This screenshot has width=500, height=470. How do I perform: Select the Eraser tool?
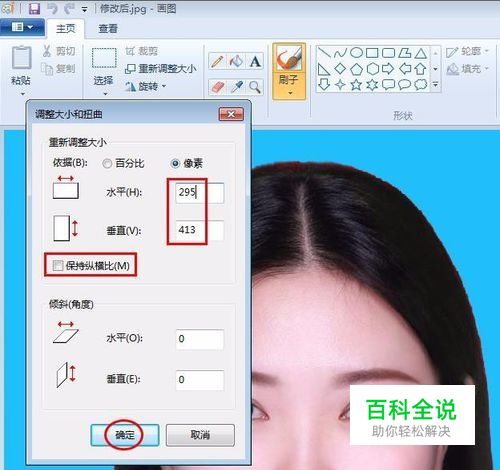217,87
